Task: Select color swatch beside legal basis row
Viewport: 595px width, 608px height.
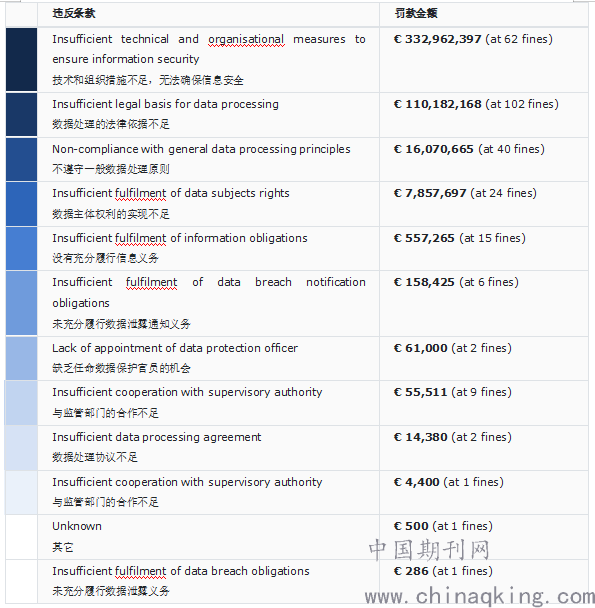Action: click(21, 114)
